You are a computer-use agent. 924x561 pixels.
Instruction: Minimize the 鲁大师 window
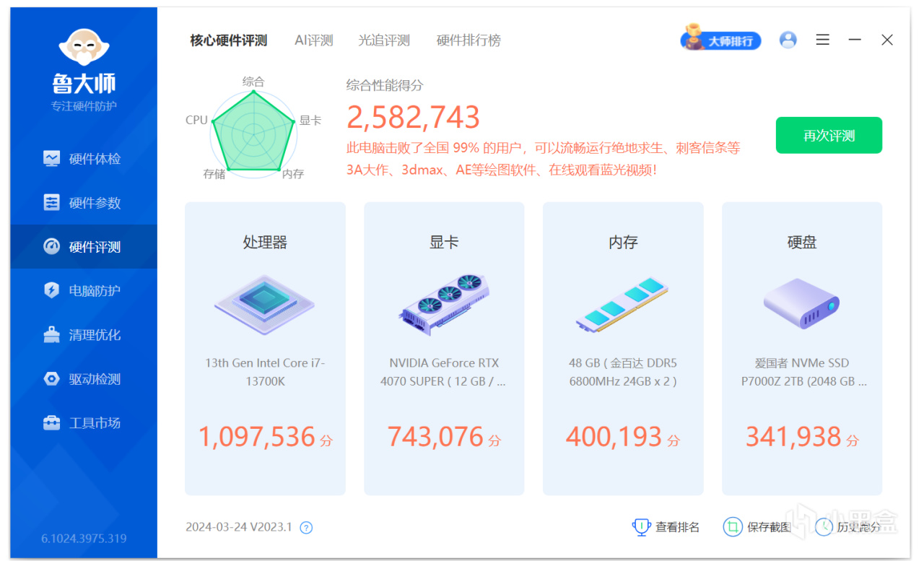coord(855,40)
